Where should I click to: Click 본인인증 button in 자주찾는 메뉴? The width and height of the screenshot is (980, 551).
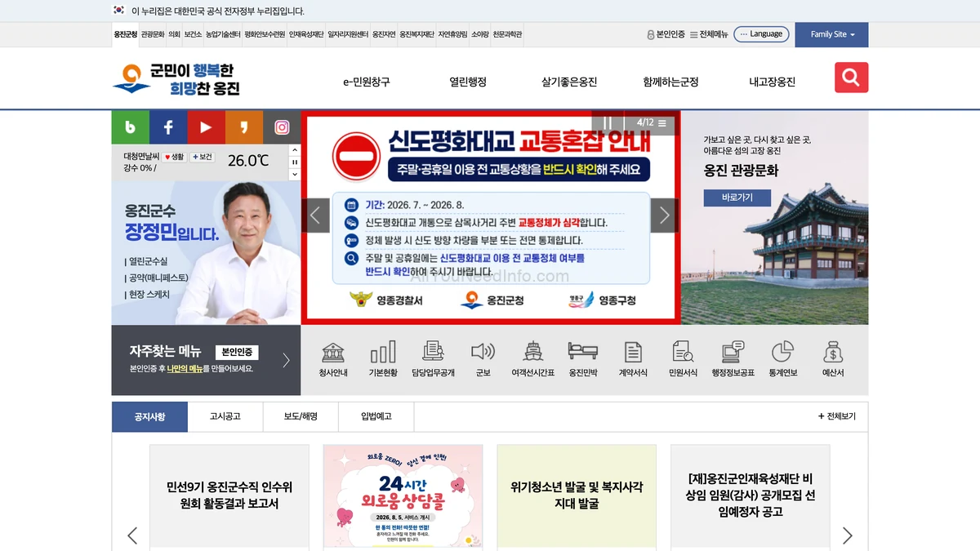237,352
